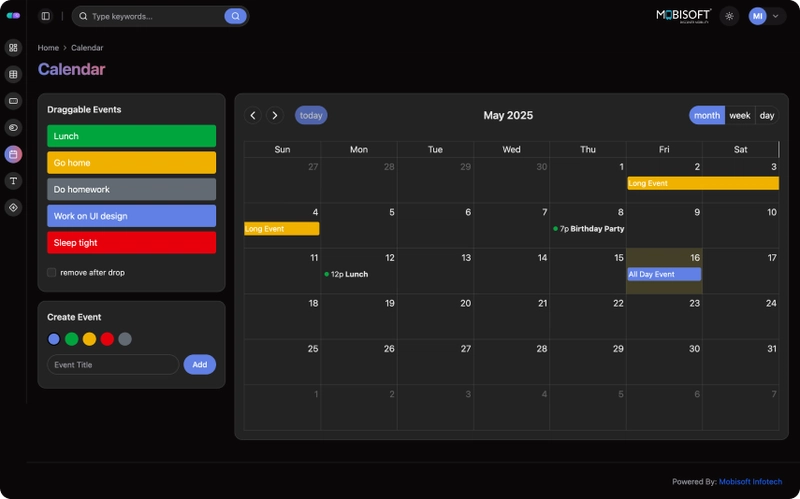Open the typography T icon in sidebar
Viewport: 800px width, 499px height.
tap(13, 181)
